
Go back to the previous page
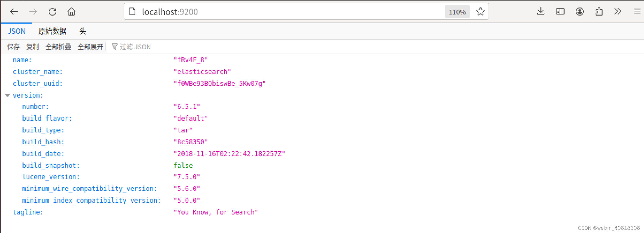[x=14, y=12]
